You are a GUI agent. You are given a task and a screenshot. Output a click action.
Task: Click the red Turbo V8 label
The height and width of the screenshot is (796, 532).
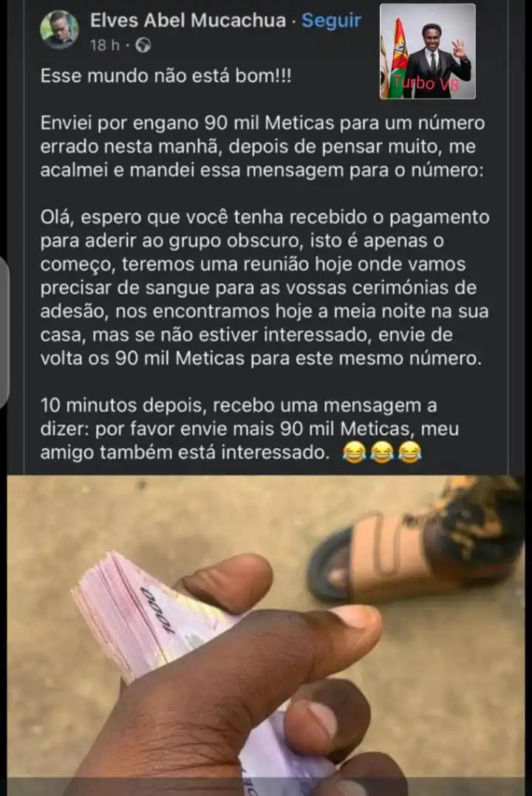click(426, 82)
